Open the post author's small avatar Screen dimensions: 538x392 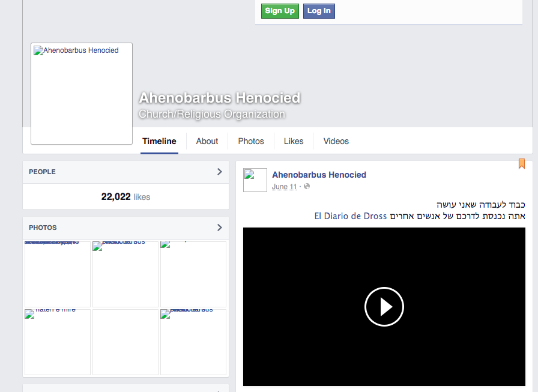tap(255, 180)
